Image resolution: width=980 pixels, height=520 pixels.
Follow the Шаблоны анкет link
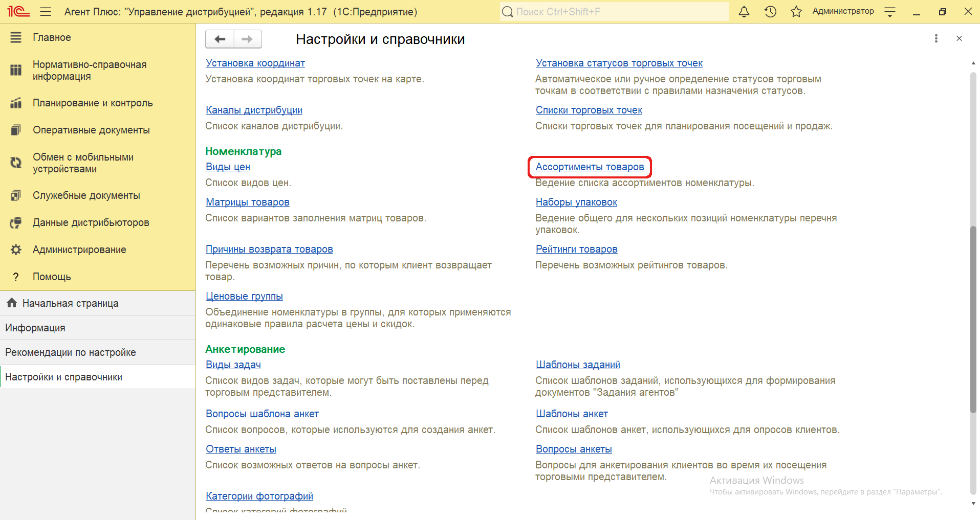click(x=572, y=414)
